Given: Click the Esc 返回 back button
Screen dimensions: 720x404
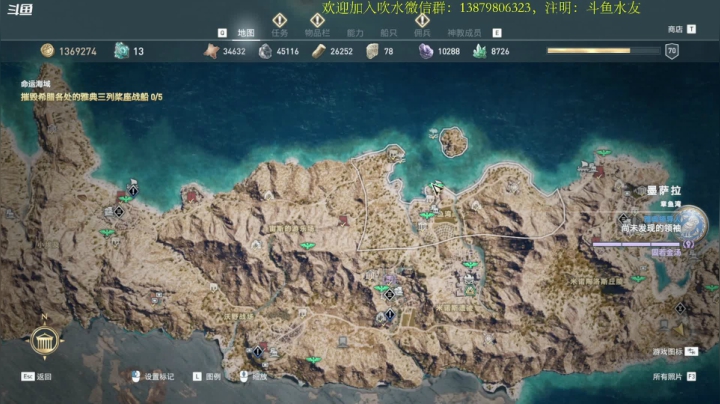Looking at the screenshot, I should pyautogui.click(x=36, y=376).
